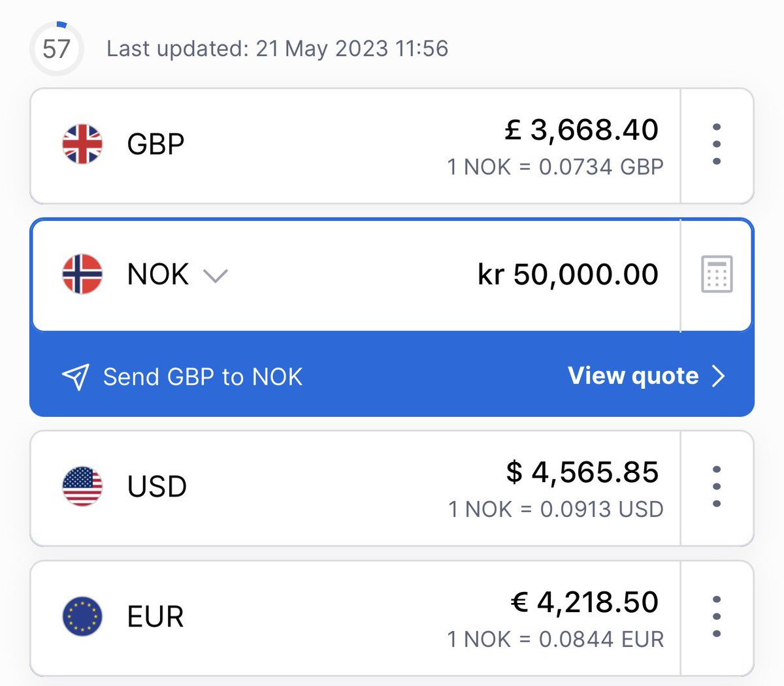Click Send GBP to NOK text
784x686 pixels.
pyautogui.click(x=203, y=377)
